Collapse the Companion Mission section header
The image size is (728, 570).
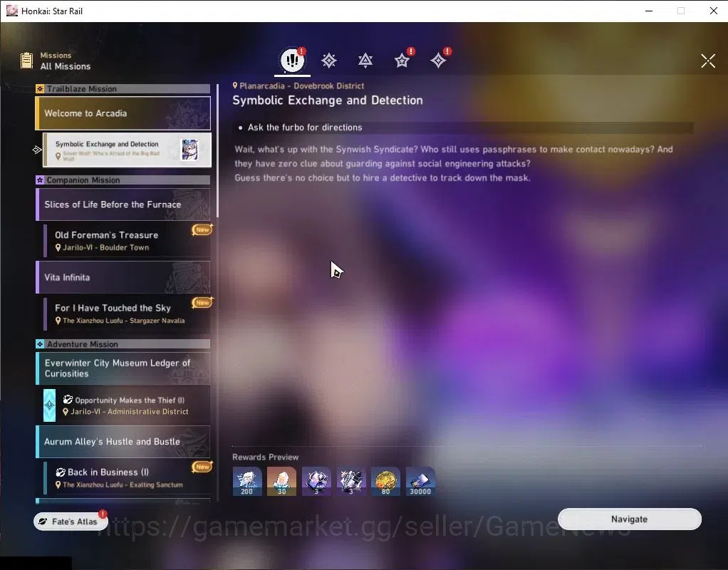coord(123,180)
